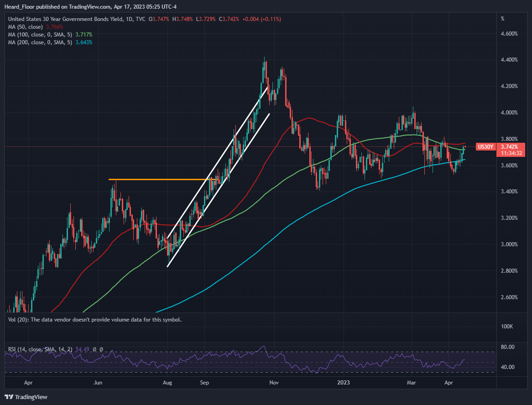Click the 3.000% price axis label
The height and width of the screenshot is (405, 532).
pos(509,244)
